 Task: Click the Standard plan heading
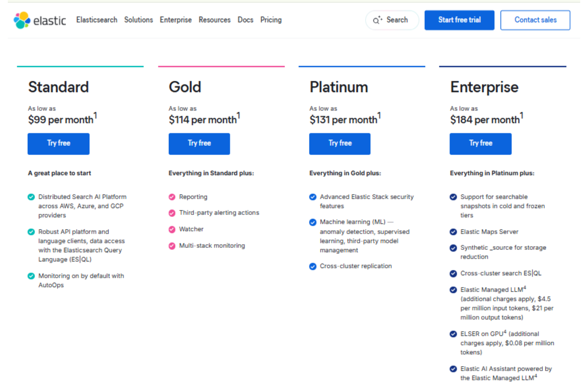[x=58, y=87]
